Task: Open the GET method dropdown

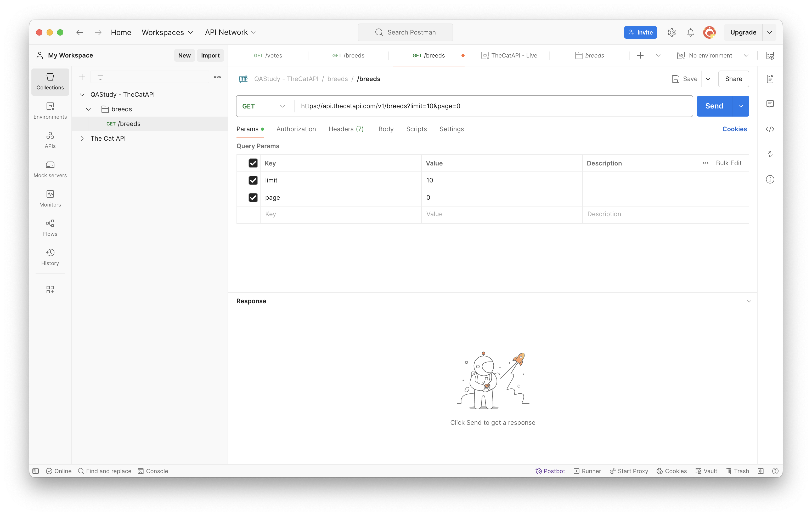Action: click(x=264, y=106)
